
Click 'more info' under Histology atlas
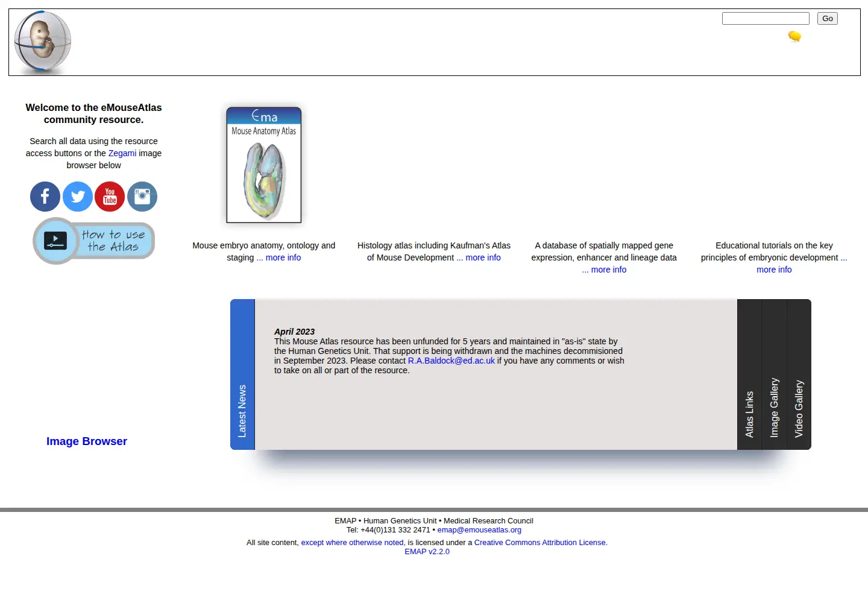coord(479,257)
